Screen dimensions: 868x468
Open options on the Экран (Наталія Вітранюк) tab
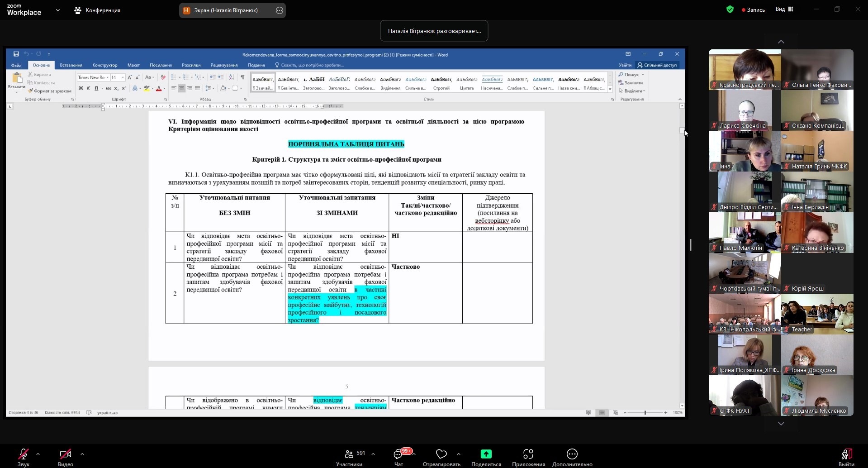280,10
